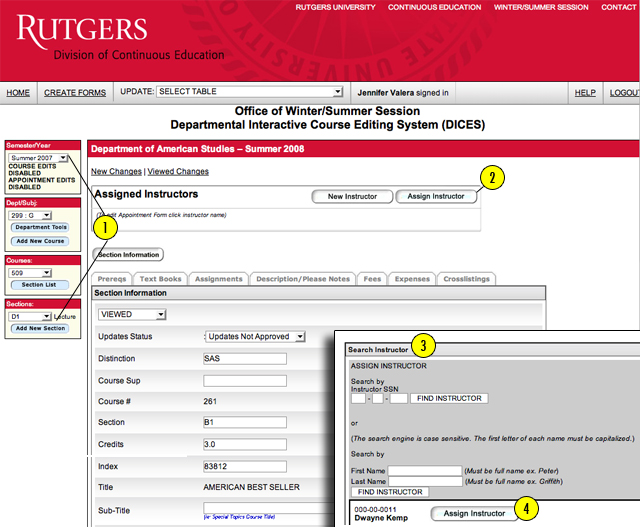Open the Viewed Changes link
640x527 pixels.
tap(178, 171)
